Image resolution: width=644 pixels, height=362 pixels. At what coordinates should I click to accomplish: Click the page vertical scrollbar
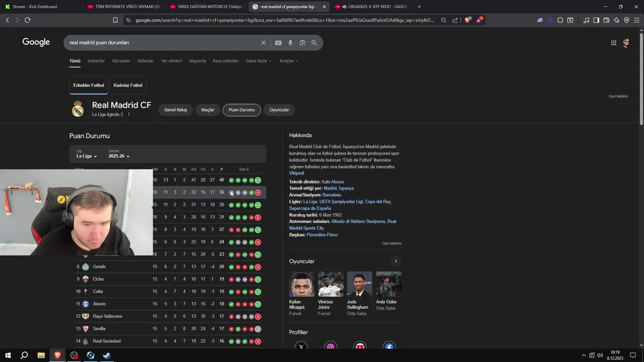641,78
